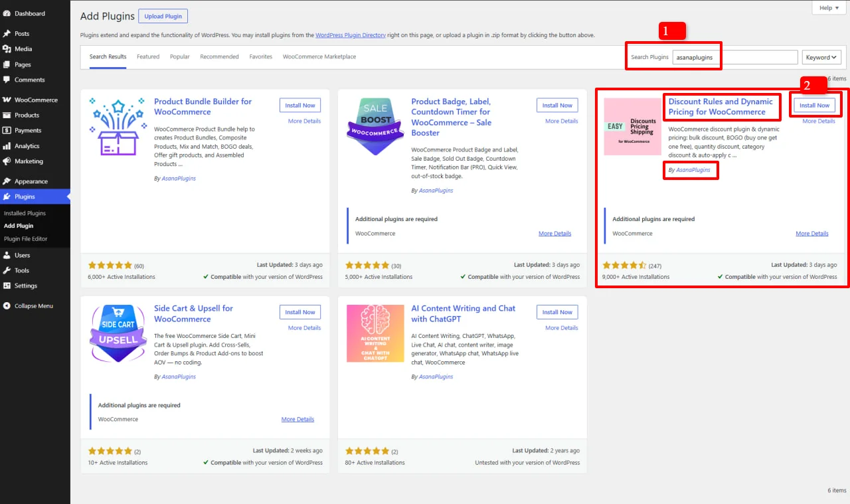Install Product Bundle Builder for WooCommerce

click(x=300, y=106)
